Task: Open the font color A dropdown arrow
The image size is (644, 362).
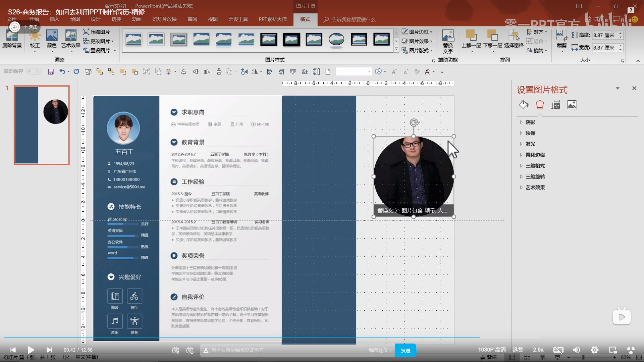Action: [434, 71]
